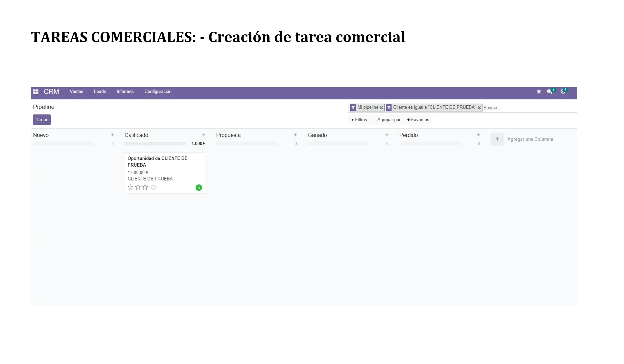Click the Nuevo column progress bar

tap(63, 143)
